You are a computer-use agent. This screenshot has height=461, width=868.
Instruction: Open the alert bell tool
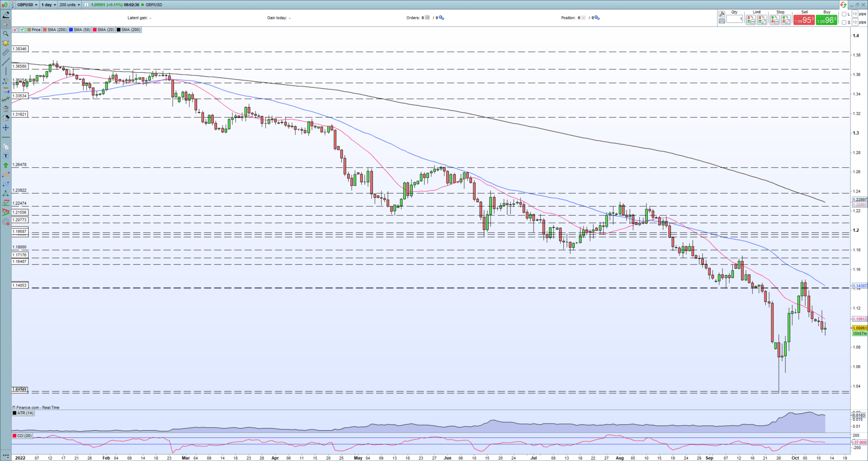[6, 43]
